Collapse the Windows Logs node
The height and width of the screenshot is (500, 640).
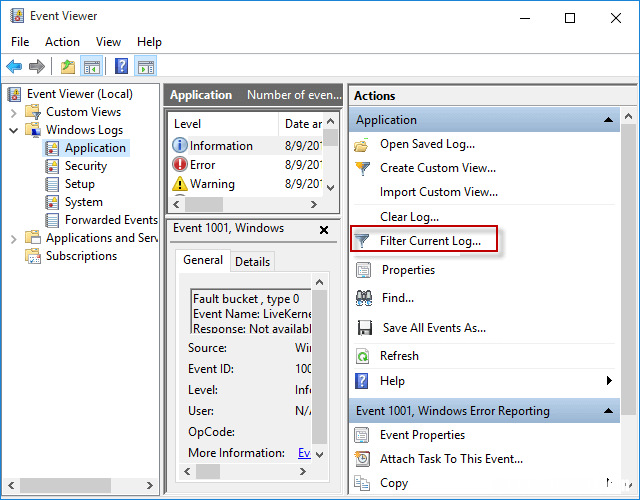click(13, 130)
